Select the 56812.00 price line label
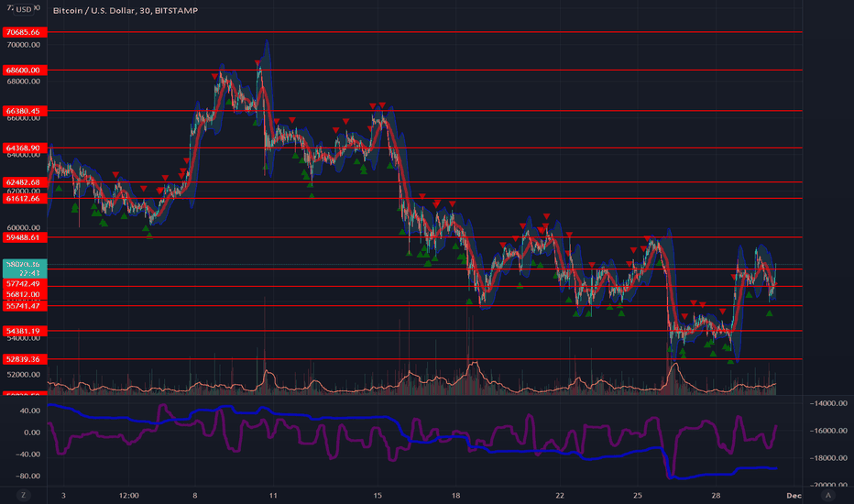This screenshot has height=504, width=854. click(x=25, y=294)
